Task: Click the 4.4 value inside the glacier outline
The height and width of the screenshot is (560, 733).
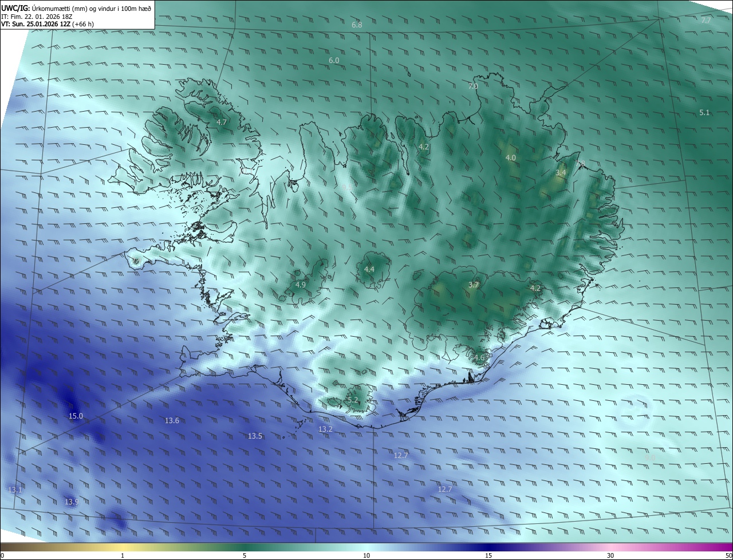Action: (x=369, y=269)
